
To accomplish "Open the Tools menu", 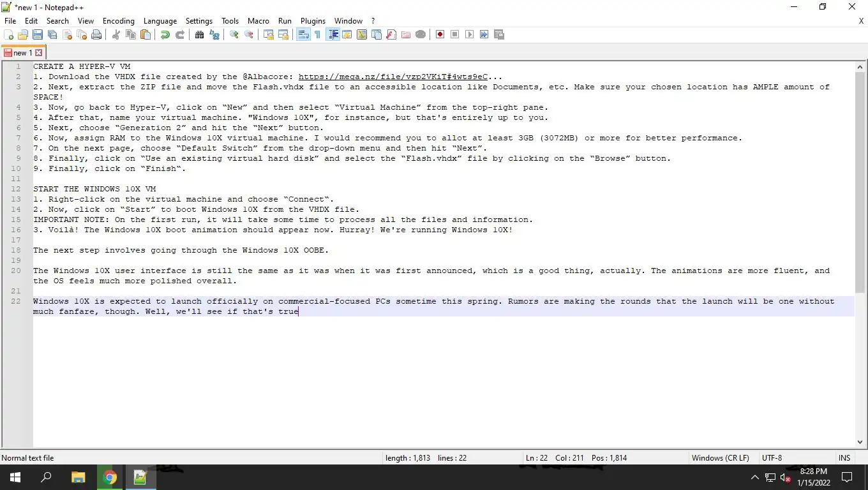I will [230, 21].
